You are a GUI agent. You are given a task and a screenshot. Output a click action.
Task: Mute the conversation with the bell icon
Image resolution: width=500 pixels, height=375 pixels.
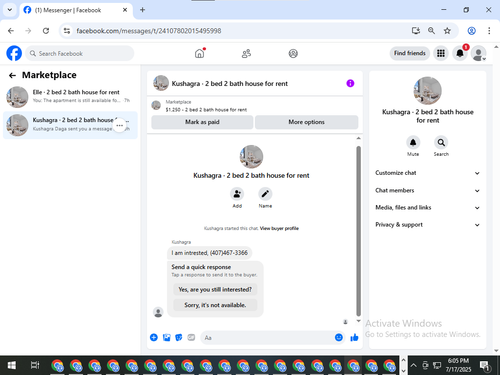click(x=413, y=143)
